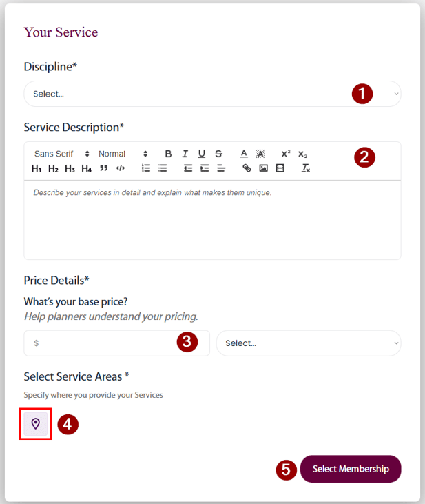Click the map pin service area icon
The width and height of the screenshot is (425, 504).
pos(36,423)
